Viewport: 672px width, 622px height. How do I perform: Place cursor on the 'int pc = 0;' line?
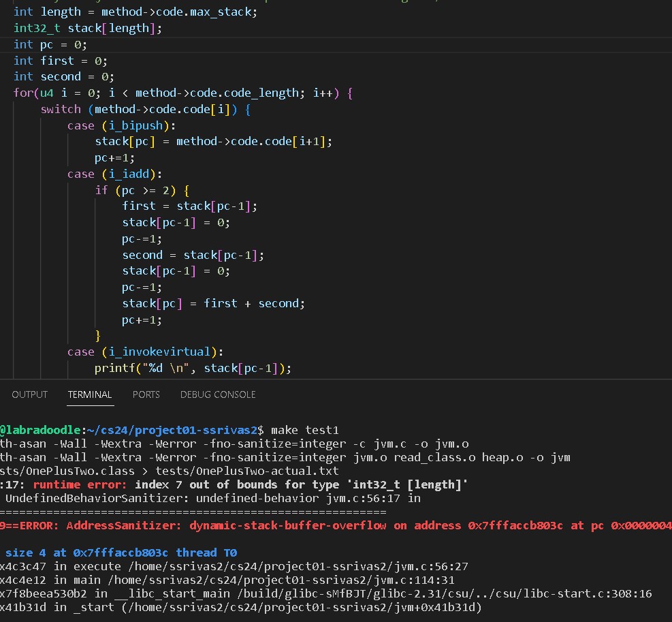[x=50, y=44]
